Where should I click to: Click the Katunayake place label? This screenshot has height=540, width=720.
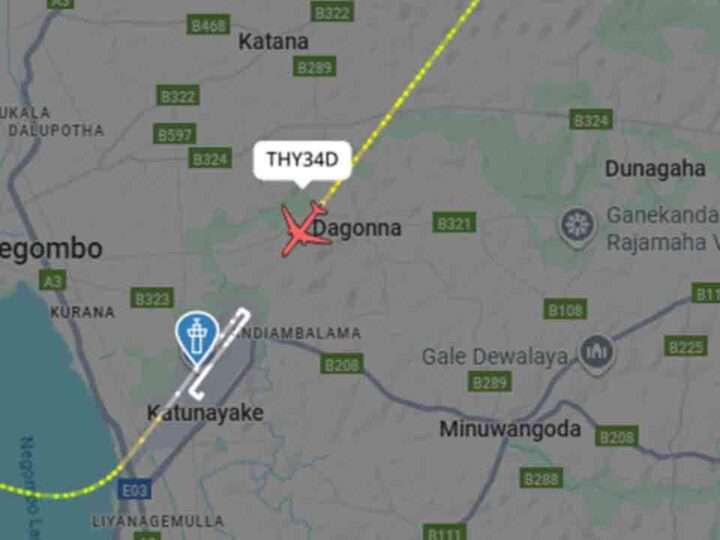(205, 413)
